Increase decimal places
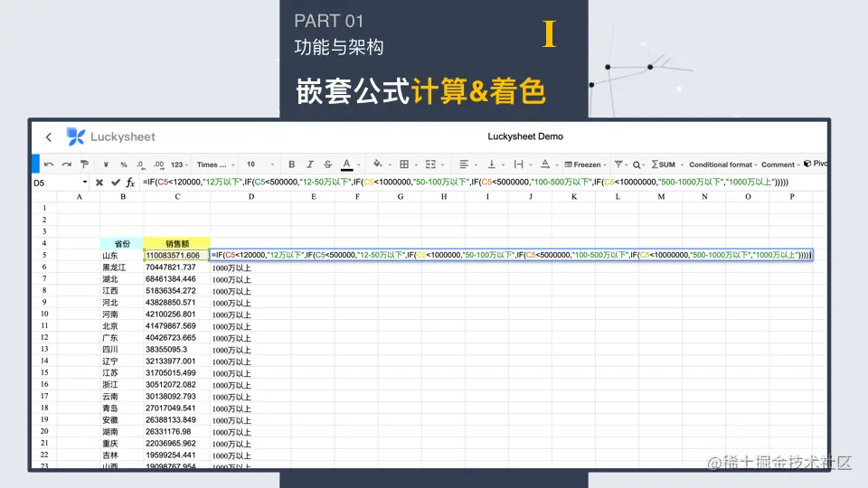868x488 pixels. click(159, 164)
